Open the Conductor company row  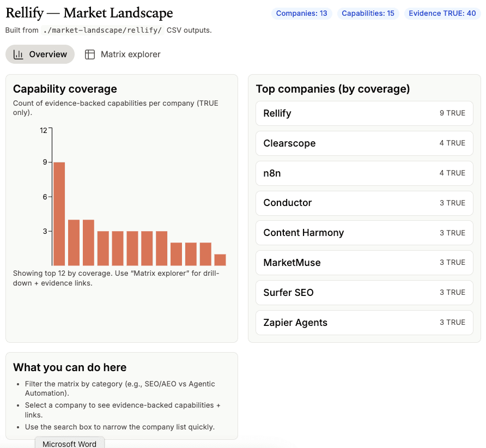coord(364,203)
